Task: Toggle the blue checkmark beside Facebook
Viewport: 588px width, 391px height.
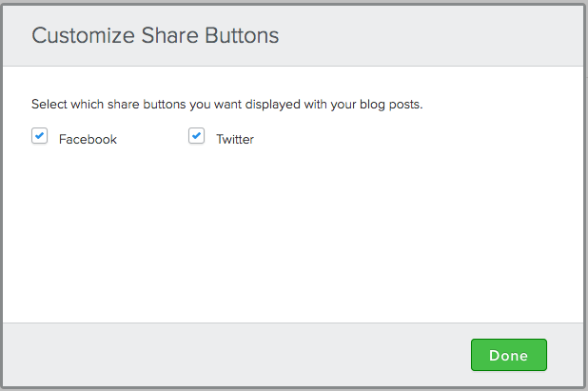Action: [x=39, y=136]
